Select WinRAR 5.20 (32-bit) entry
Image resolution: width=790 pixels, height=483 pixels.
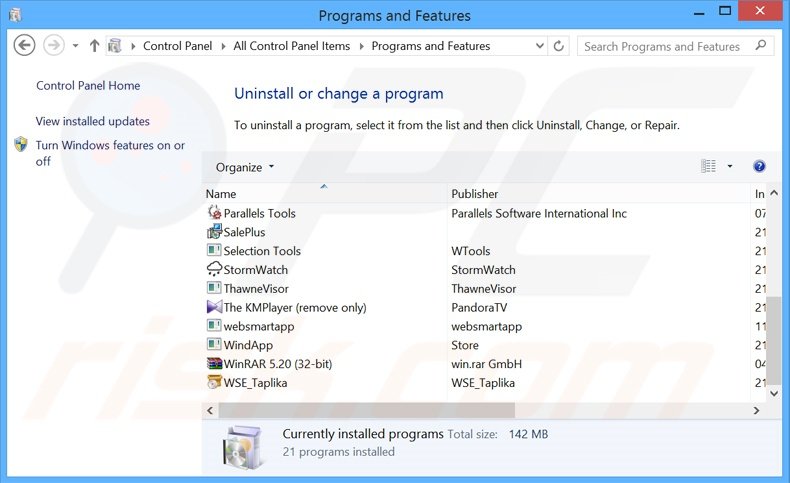click(x=278, y=364)
